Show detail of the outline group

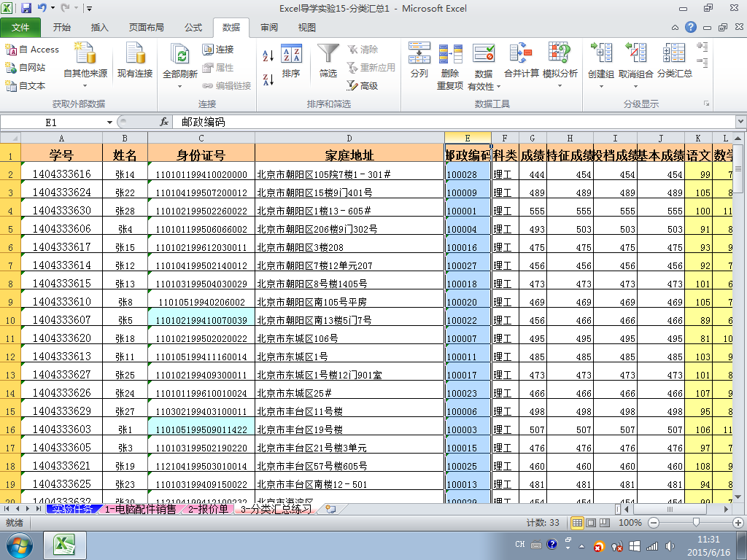[702, 47]
